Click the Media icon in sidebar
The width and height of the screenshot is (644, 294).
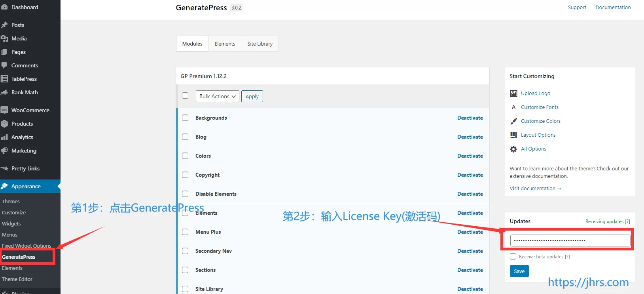[x=5, y=38]
